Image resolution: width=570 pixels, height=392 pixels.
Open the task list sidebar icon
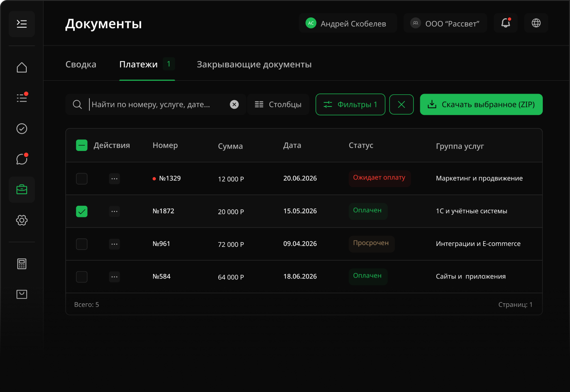point(22,98)
